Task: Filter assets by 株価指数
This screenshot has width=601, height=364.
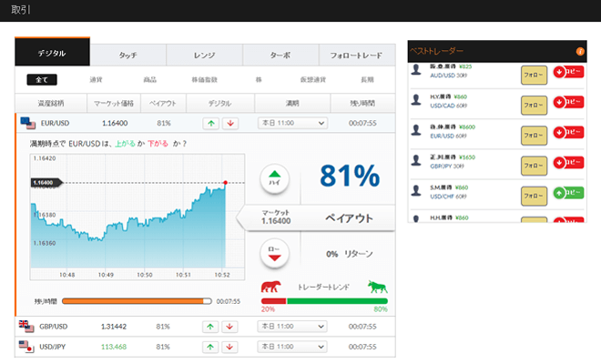Action: click(204, 80)
